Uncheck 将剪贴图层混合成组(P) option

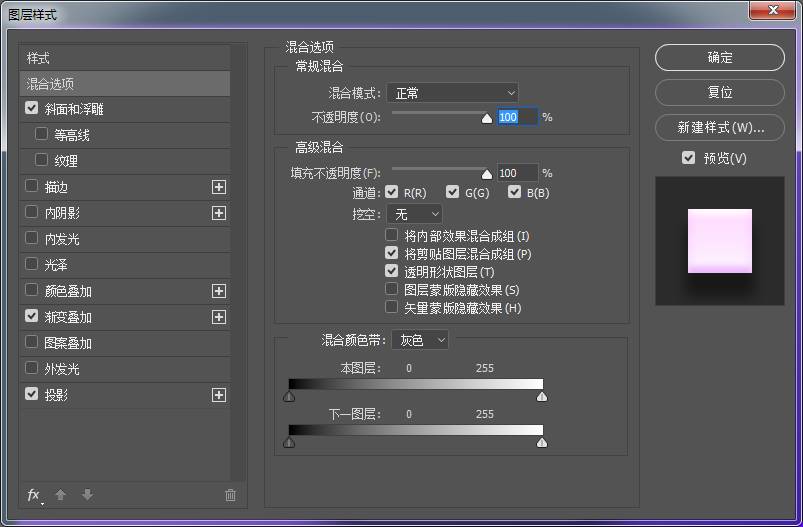click(392, 253)
